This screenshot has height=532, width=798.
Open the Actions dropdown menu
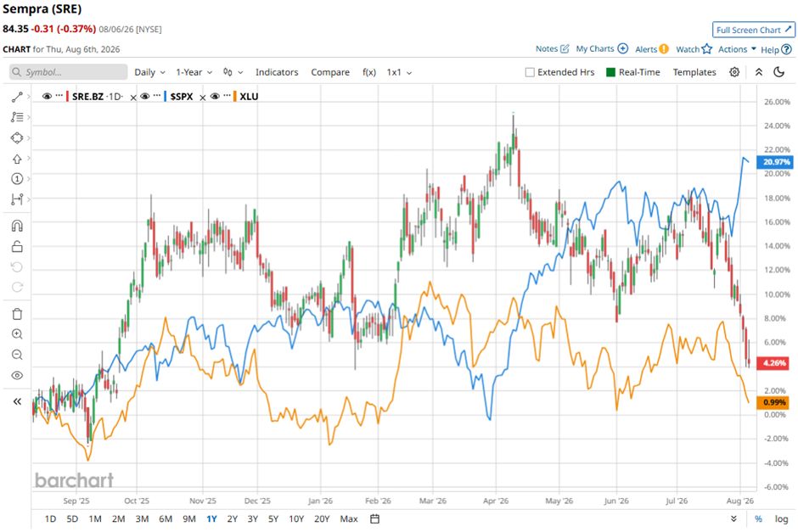(737, 49)
